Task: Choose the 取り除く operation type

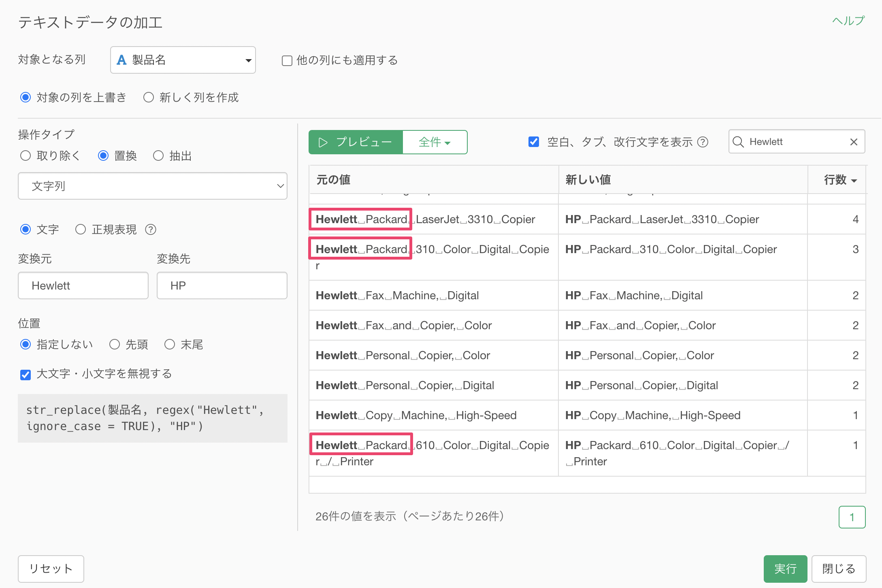Action: [x=26, y=156]
